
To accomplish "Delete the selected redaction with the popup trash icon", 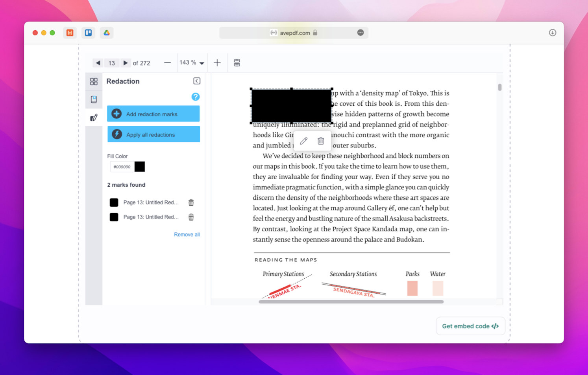I will (x=321, y=141).
